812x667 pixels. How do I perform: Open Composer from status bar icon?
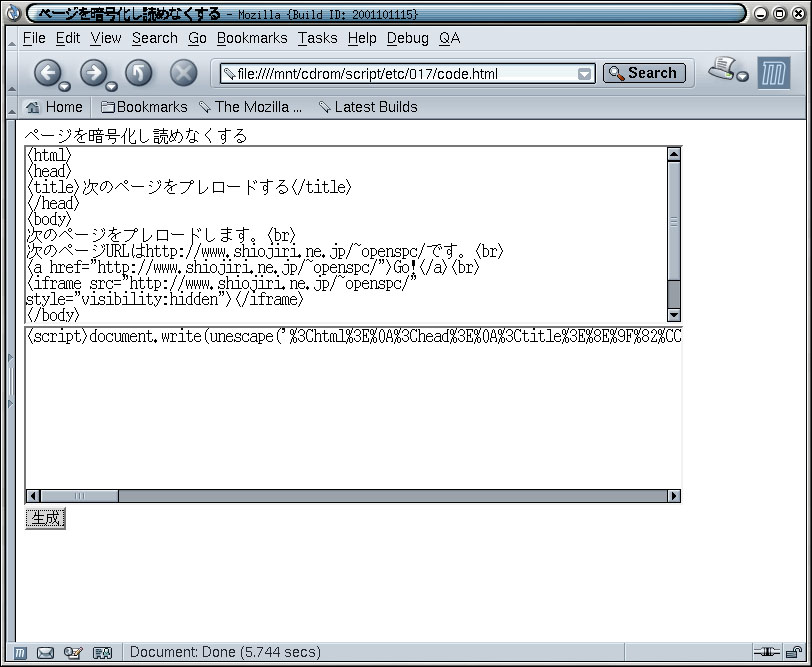pos(72,653)
